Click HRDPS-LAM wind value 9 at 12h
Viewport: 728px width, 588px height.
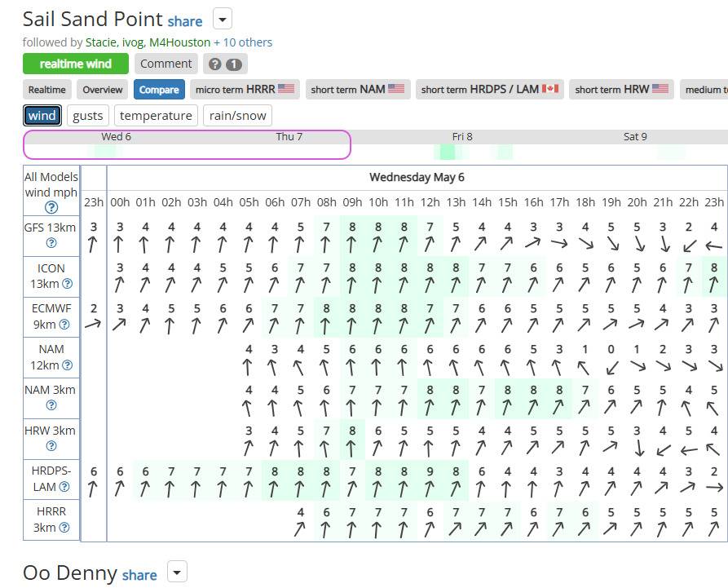click(x=430, y=472)
